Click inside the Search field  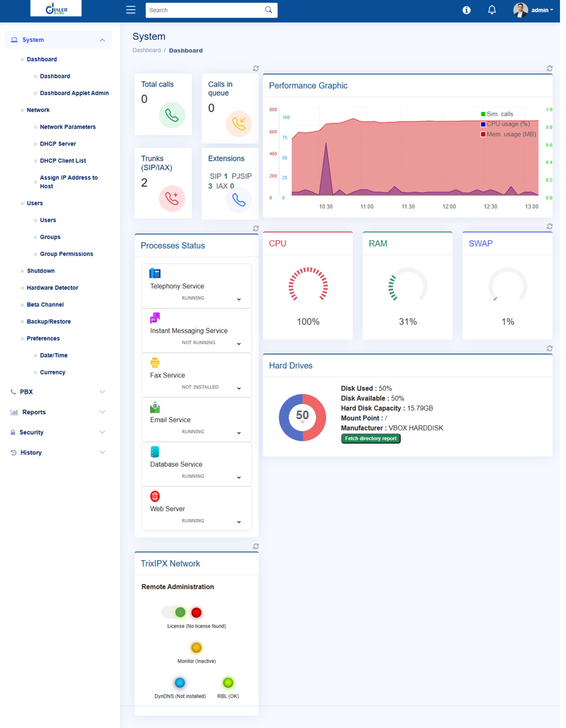(x=205, y=10)
